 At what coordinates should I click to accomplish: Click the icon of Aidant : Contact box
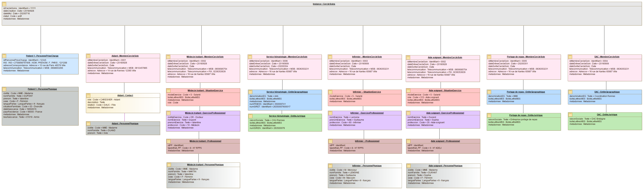[89, 95]
